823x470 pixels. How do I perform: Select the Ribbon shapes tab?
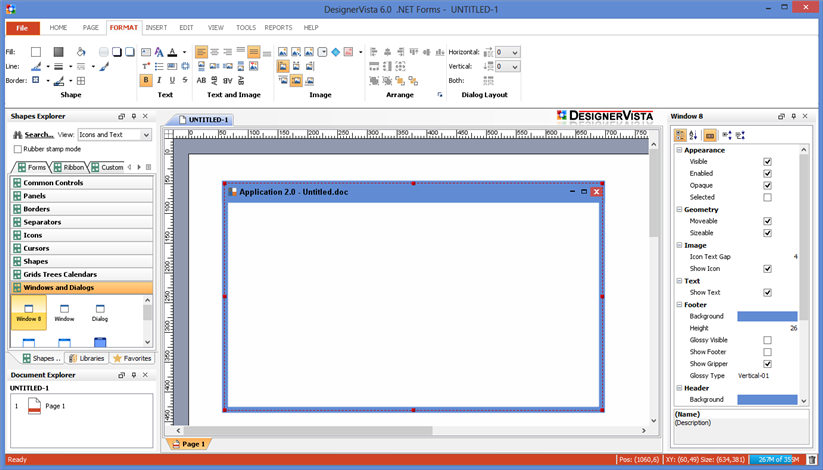pos(69,168)
